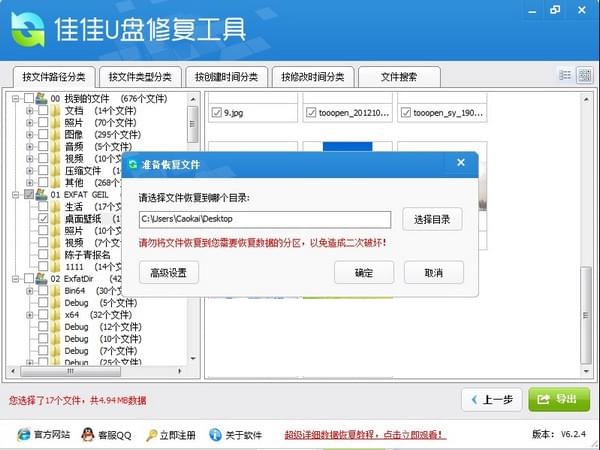600x450 pixels.
Task: Click drive icon of 00 找到的文件
Action: click(41, 99)
